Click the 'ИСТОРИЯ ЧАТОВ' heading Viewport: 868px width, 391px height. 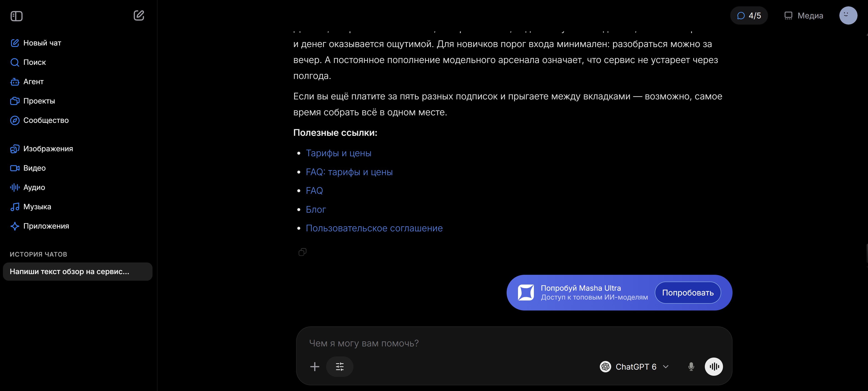pyautogui.click(x=38, y=255)
